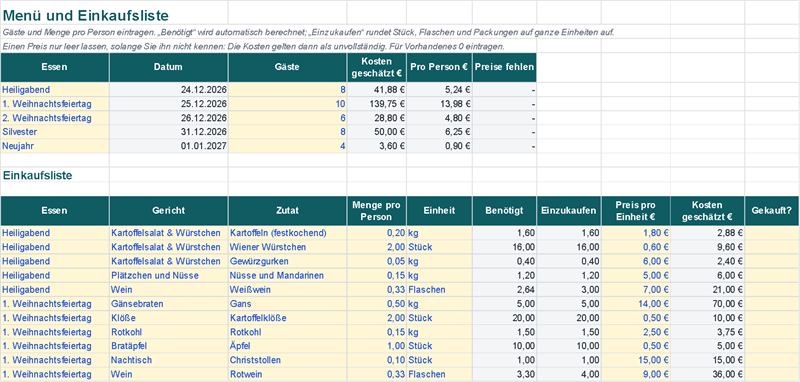Click the 'Menge pro Person' column header
Screen dimensions: 800x382
[377, 211]
